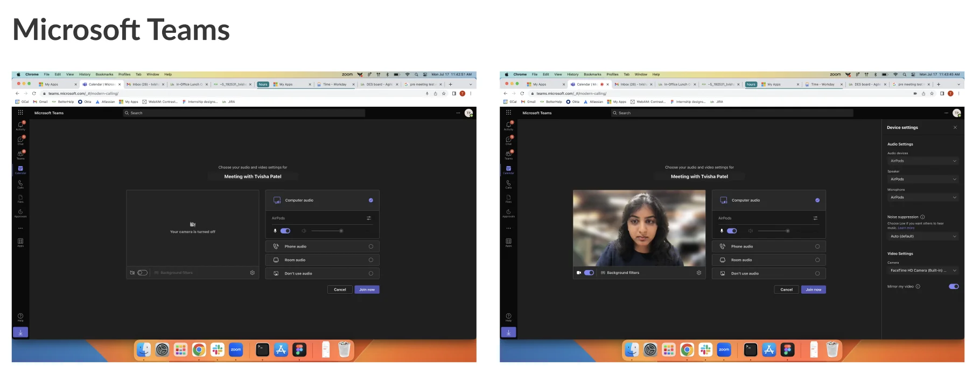Open Slack from the left screenshot's dock
This screenshot has width=980, height=386.
tap(218, 350)
